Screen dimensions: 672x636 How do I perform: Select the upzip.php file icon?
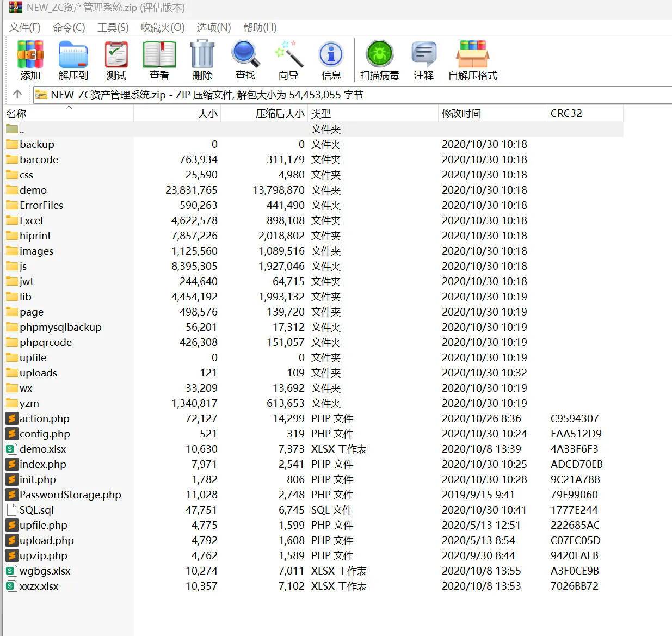click(11, 555)
